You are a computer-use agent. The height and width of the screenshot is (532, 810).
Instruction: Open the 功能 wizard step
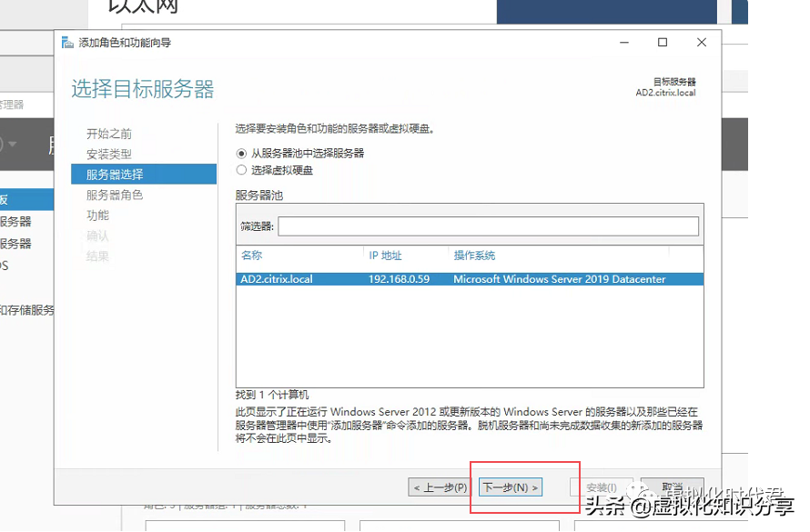(x=97, y=216)
